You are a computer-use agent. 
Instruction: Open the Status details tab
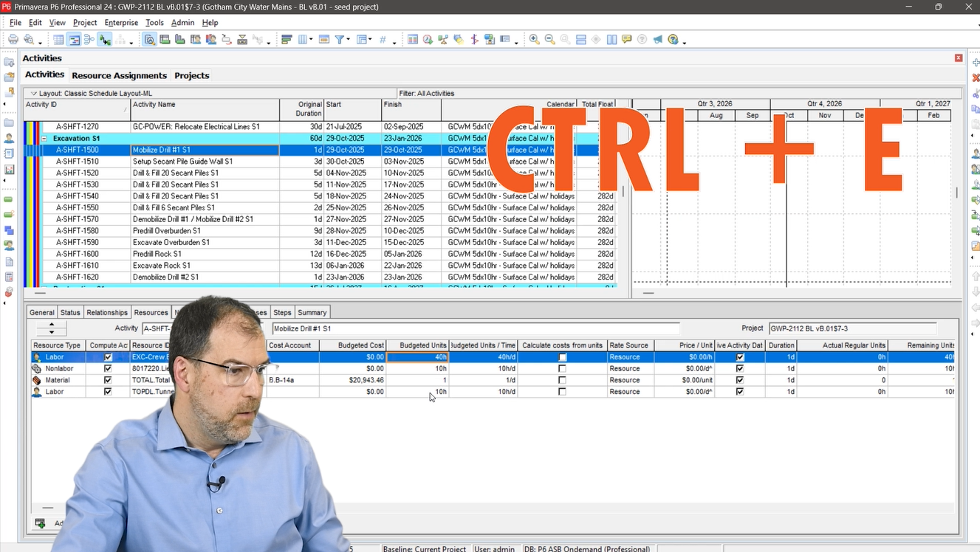(70, 312)
